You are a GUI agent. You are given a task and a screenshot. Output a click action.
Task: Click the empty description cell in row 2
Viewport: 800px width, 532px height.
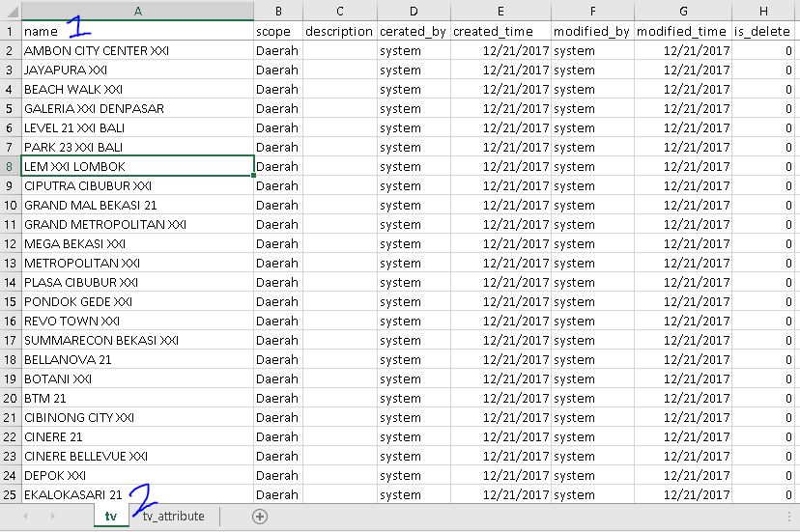[x=339, y=50]
